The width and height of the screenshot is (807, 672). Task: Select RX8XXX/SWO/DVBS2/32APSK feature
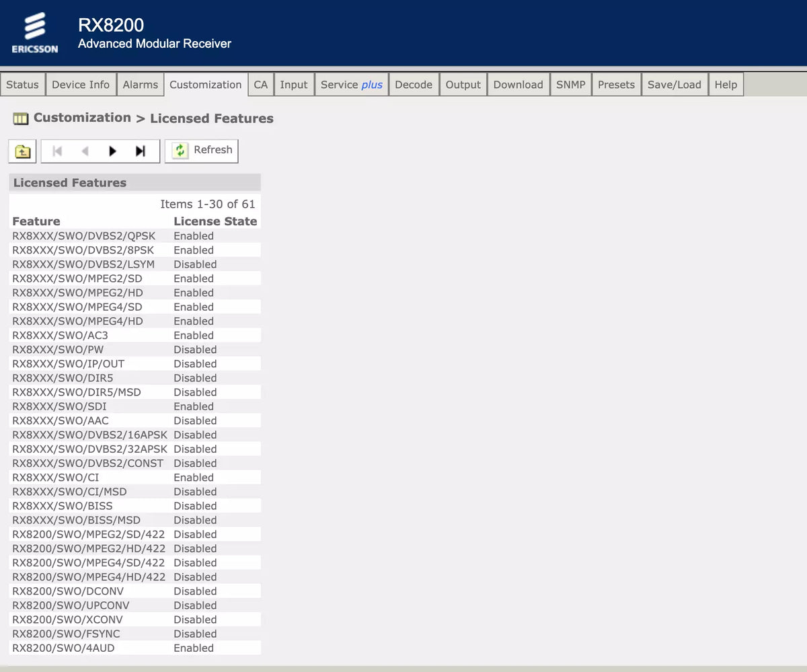[90, 449]
